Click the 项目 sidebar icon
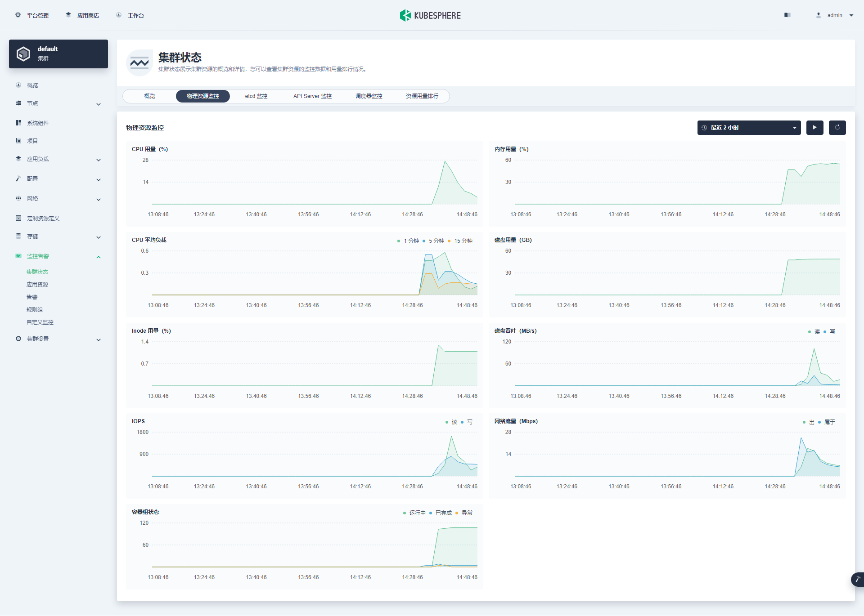Viewport: 864px width, 616px height. (x=18, y=141)
